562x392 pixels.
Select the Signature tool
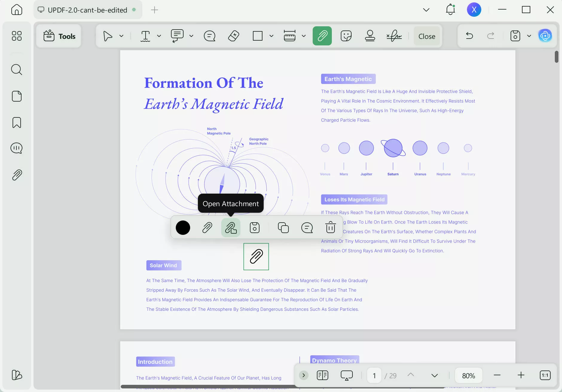[x=394, y=36]
